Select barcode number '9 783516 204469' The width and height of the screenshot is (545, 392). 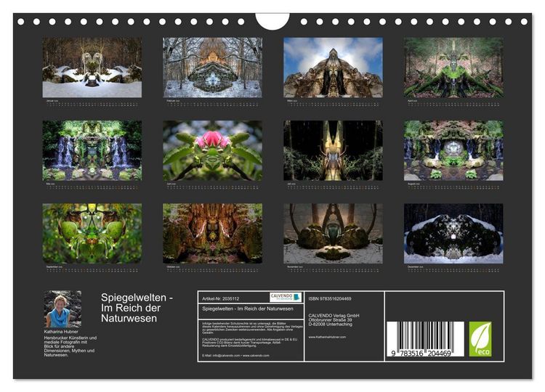click(421, 353)
